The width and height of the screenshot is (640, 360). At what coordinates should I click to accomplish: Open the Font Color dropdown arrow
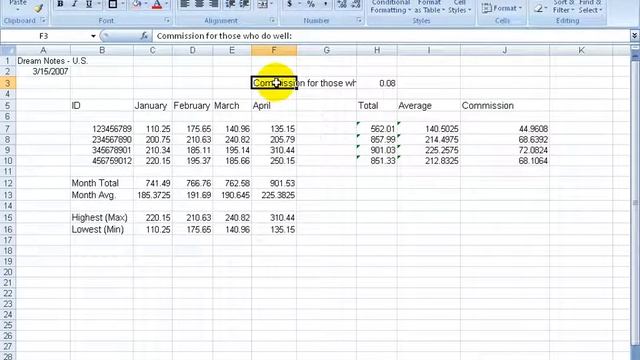(167, 4)
